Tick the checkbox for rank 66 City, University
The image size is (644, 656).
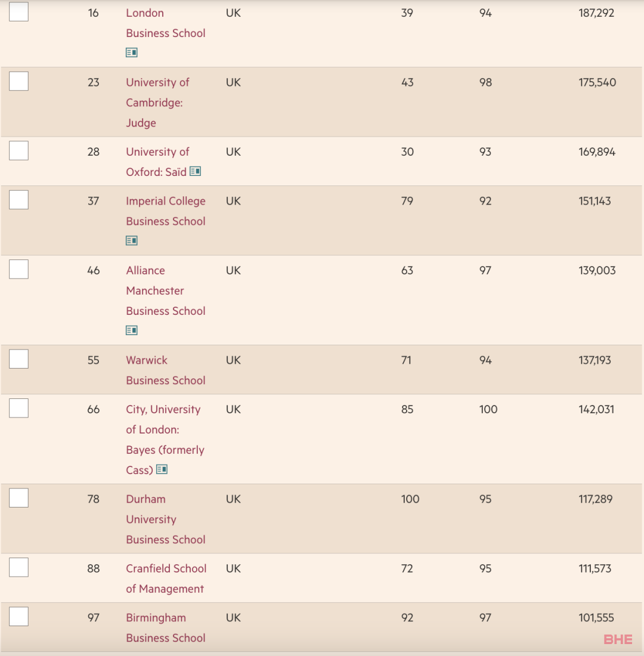pos(19,409)
